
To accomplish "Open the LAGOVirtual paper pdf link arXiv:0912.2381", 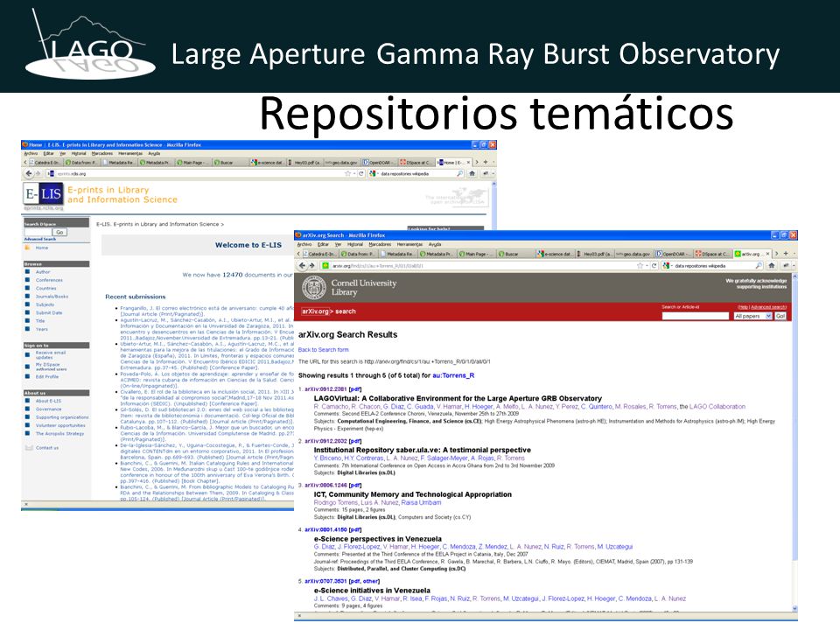I will coord(355,388).
